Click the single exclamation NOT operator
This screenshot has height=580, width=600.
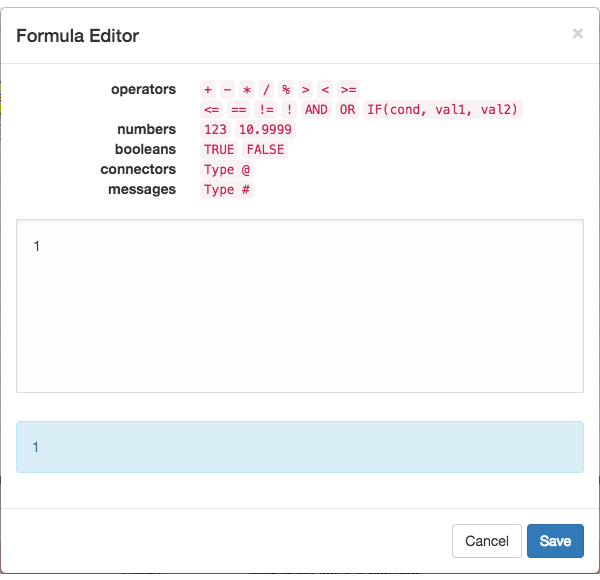pyautogui.click(x=289, y=110)
